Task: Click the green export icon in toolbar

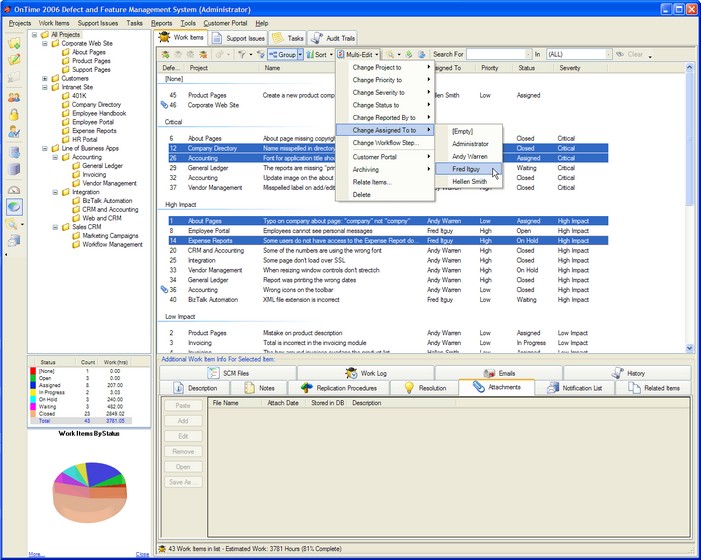Action: tap(409, 55)
